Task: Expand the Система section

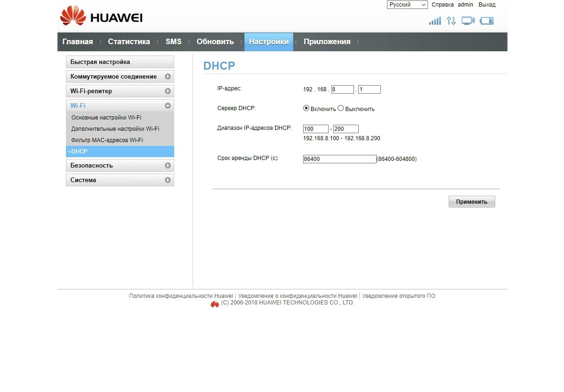Action: 120,180
